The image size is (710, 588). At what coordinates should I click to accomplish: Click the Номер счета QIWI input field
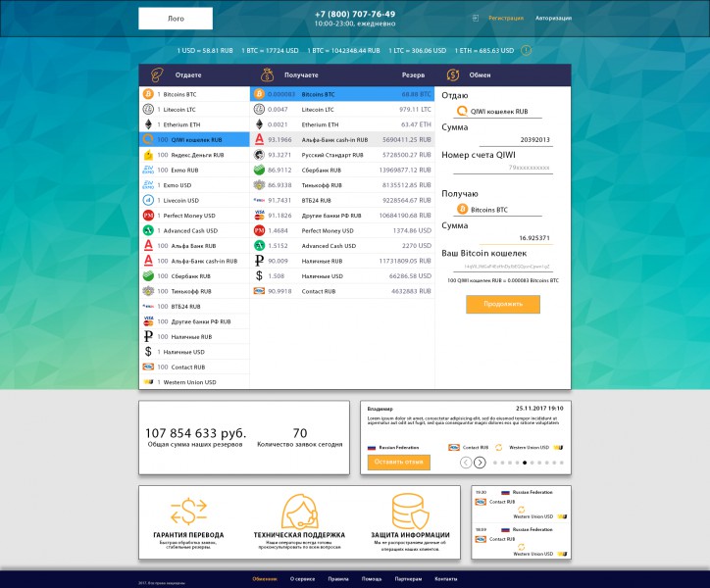click(x=503, y=168)
